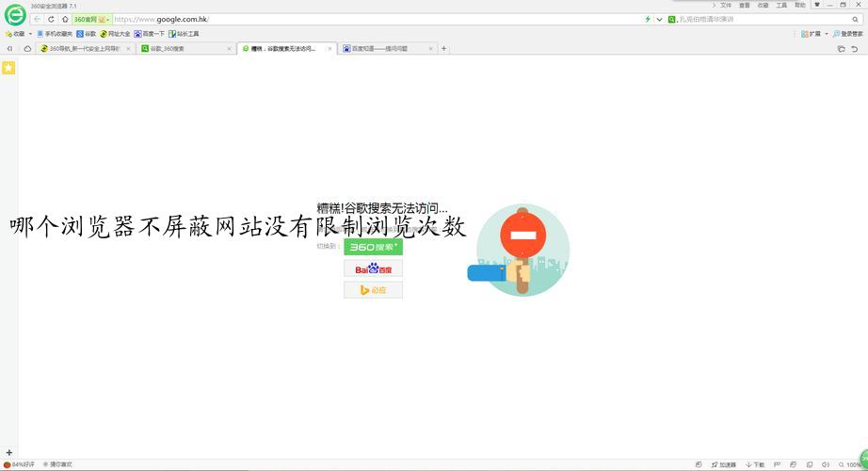The height and width of the screenshot is (471, 868).
Task: Open the 手机收藏夹 bookmark
Action: [55, 34]
